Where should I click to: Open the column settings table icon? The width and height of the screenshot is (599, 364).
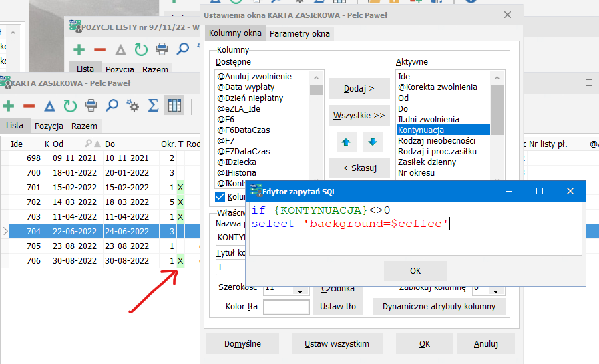174,106
